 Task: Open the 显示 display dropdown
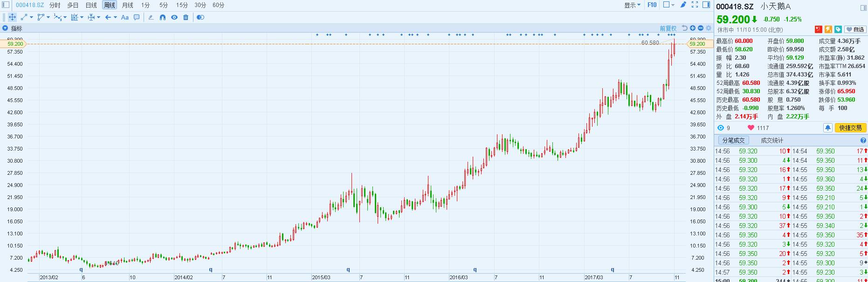pyautogui.click(x=632, y=5)
